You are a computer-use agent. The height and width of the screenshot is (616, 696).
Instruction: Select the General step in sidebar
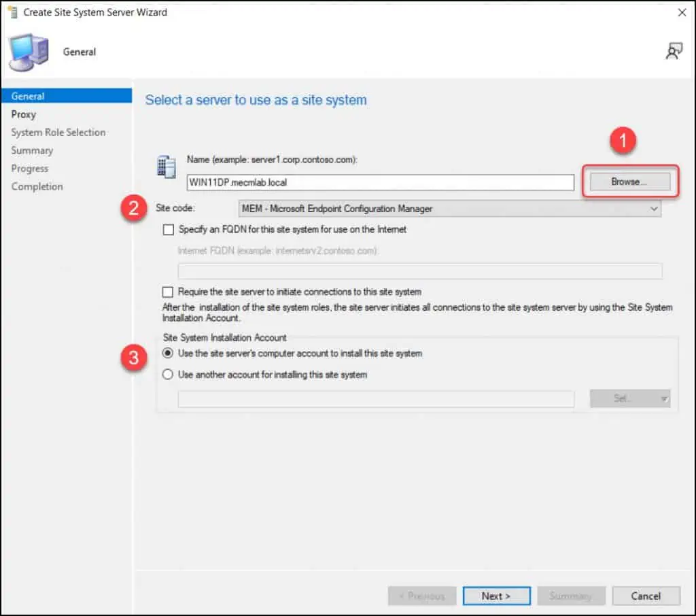coord(28,96)
